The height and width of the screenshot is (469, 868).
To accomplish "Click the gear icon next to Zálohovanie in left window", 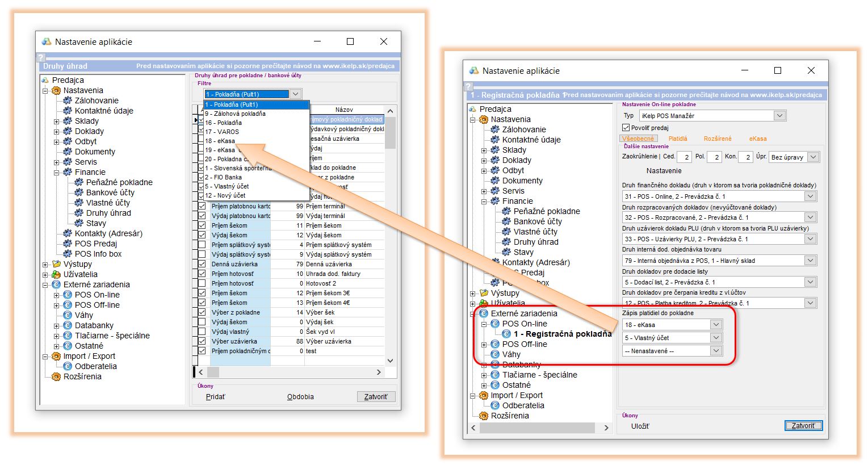I will 68,101.
